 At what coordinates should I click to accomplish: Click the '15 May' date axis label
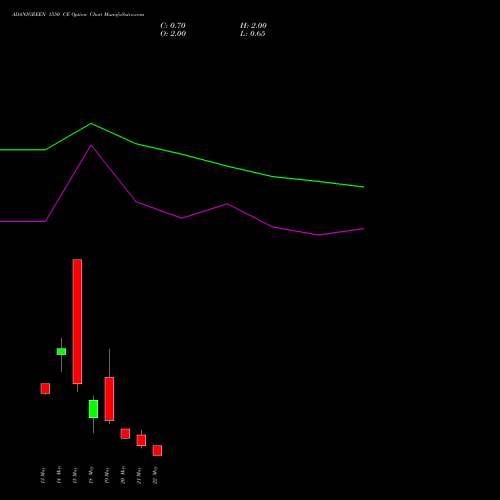(x=75, y=475)
